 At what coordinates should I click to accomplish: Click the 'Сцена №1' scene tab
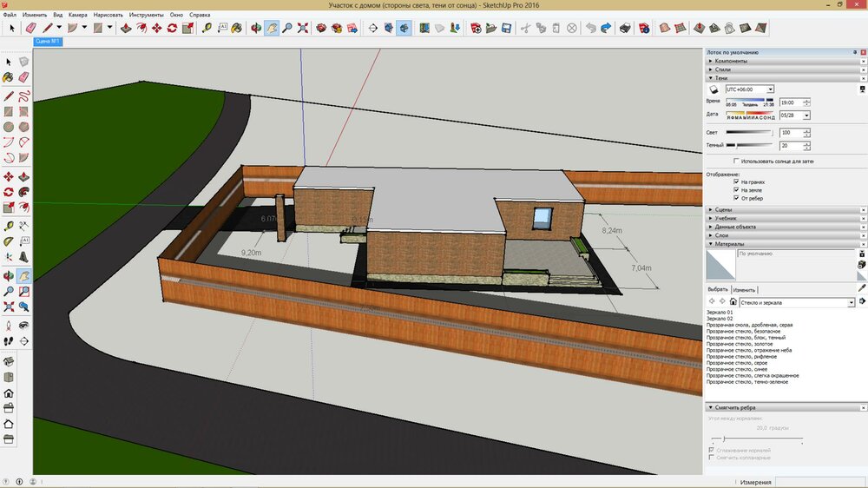47,41
